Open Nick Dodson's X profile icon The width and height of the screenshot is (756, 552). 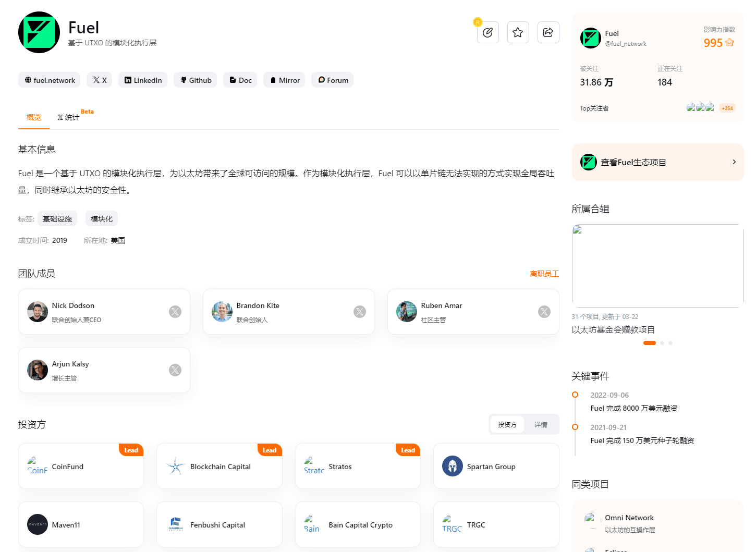point(175,312)
